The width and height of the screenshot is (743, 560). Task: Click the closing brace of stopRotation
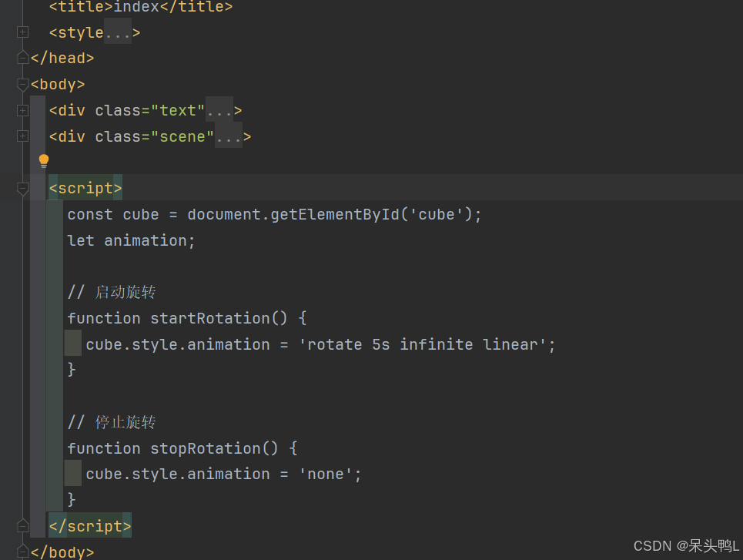72,499
